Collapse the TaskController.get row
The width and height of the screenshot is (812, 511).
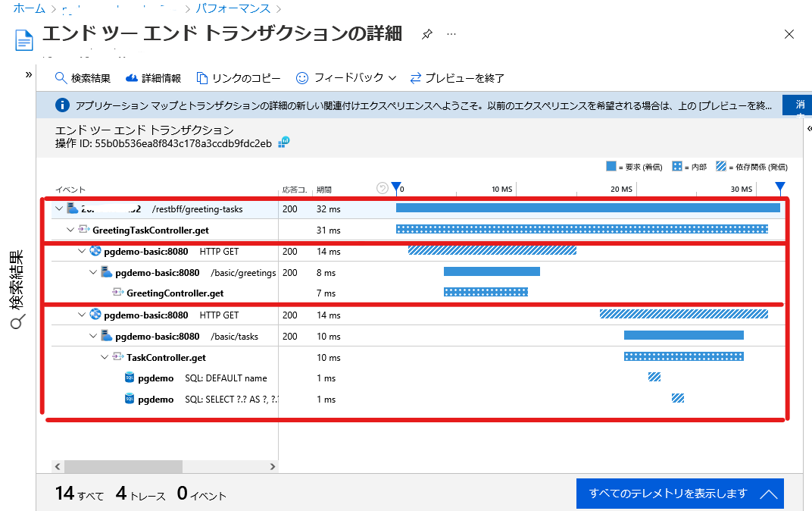(105, 357)
